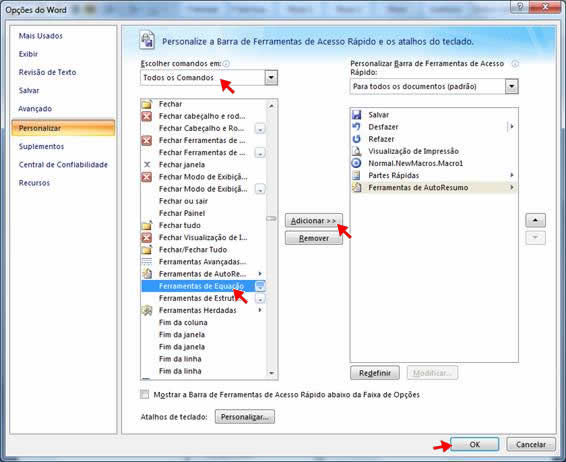Click the X icon beside Fechar janela
The height and width of the screenshot is (462, 566).
click(x=147, y=165)
